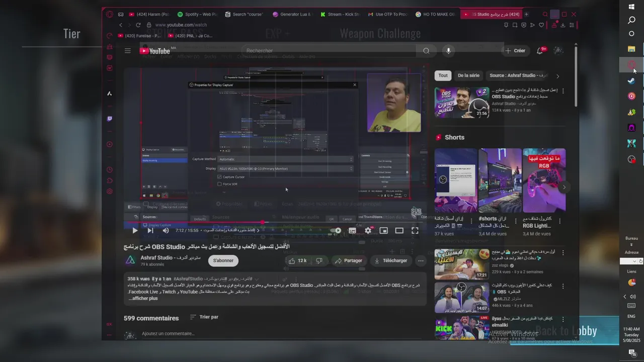Open the Opera GX main menu icon
Screen dimensions: 644x362
click(x=110, y=14)
